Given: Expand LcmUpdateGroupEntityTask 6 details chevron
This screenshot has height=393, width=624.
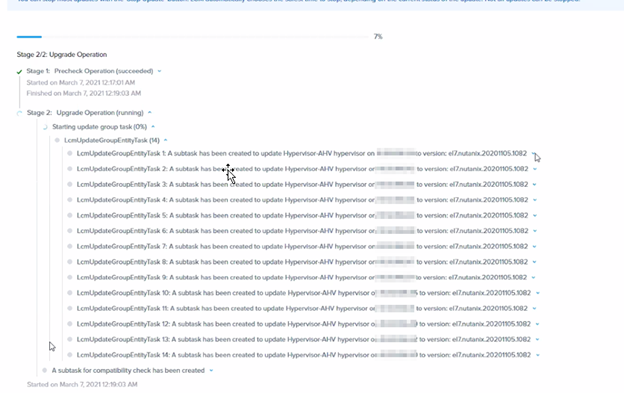Looking at the screenshot, I should click(535, 231).
